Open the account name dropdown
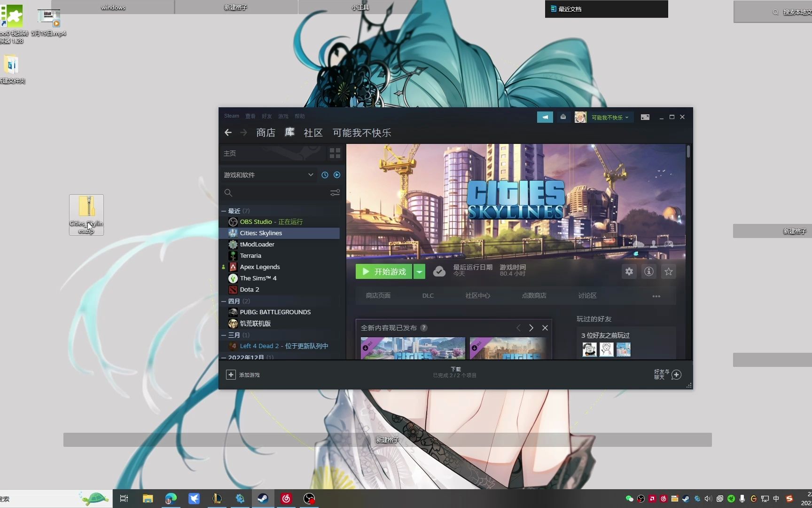 pos(610,117)
